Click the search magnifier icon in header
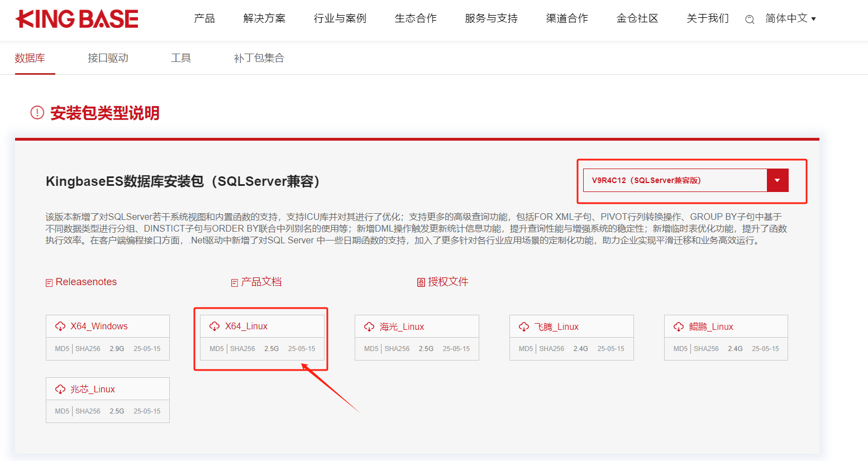This screenshot has height=461, width=868. pyautogui.click(x=750, y=20)
